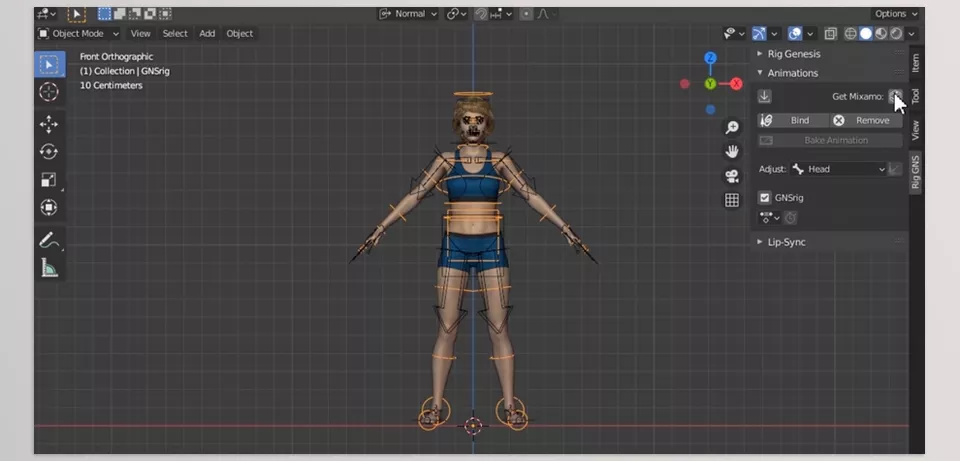Open the Object Mode dropdown

click(78, 34)
